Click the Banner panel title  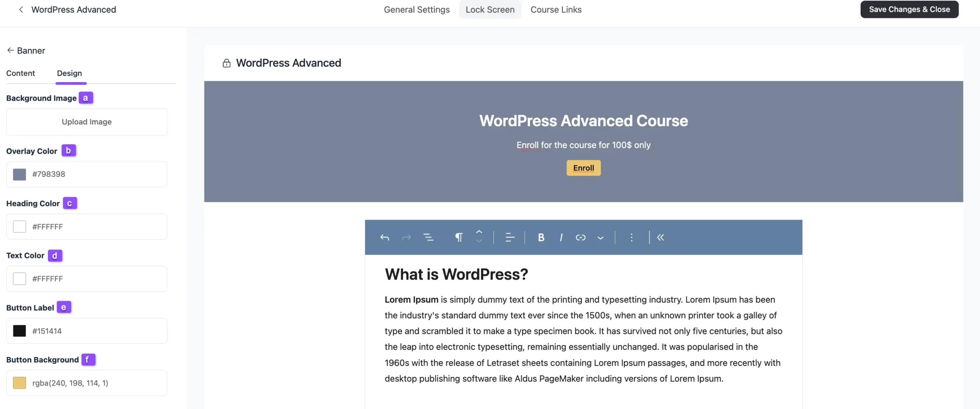tap(31, 51)
